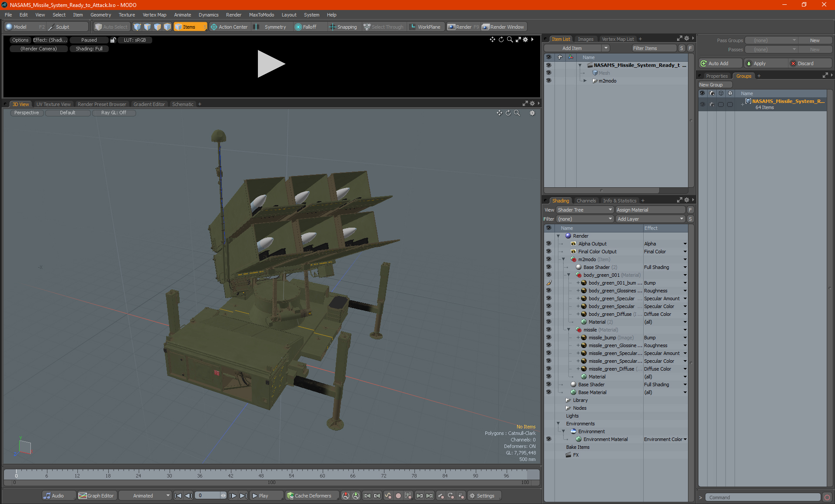
Task: Open the Vertex Map menu
Action: tap(154, 15)
